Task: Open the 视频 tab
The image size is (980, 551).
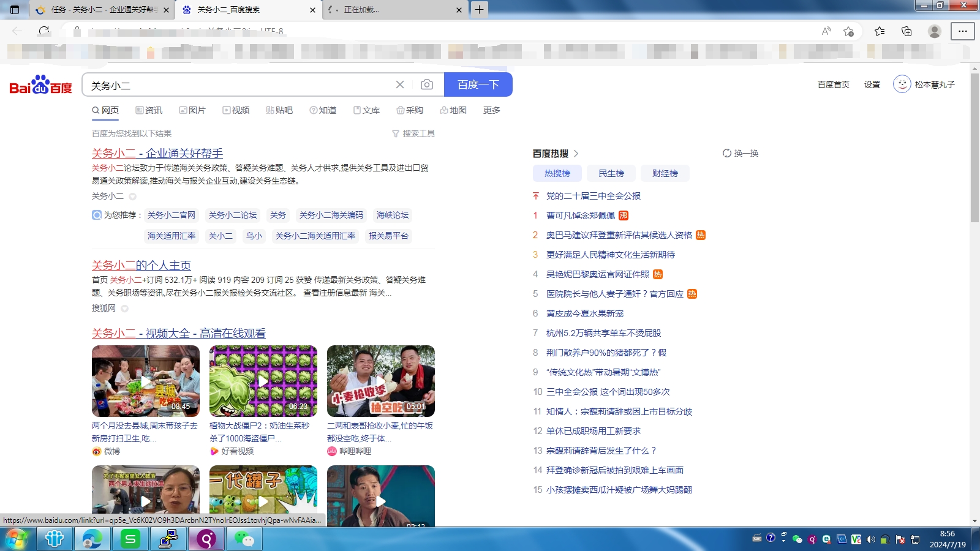Action: [236, 110]
